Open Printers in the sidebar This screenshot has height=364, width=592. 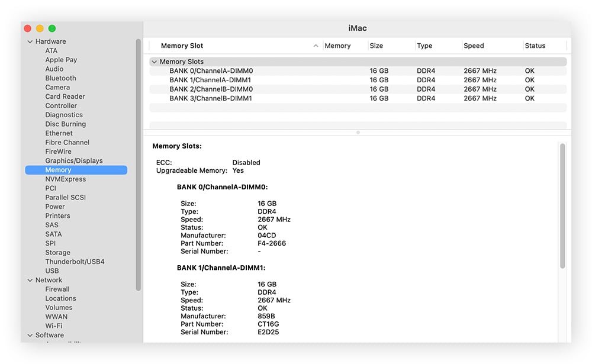point(58,215)
